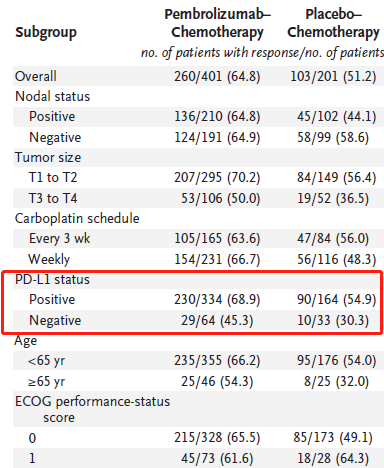This screenshot has width=384, height=468.
Task: Select the Tumor size heading
Action: click(48, 157)
